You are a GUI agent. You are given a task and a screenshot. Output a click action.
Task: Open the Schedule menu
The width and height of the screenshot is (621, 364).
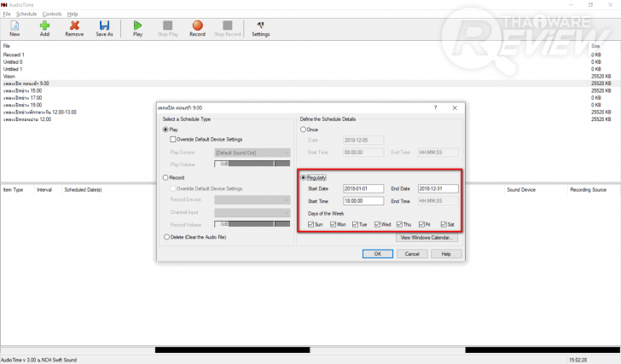(x=26, y=14)
